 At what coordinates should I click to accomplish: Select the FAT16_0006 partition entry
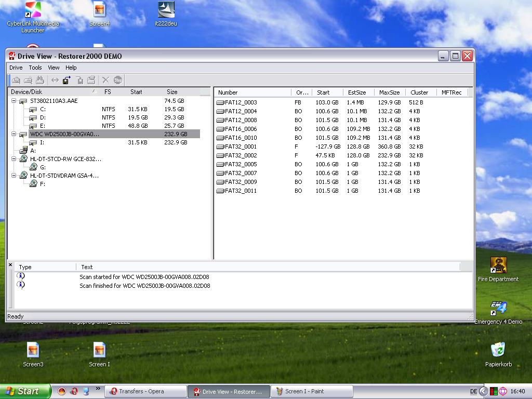(x=241, y=129)
